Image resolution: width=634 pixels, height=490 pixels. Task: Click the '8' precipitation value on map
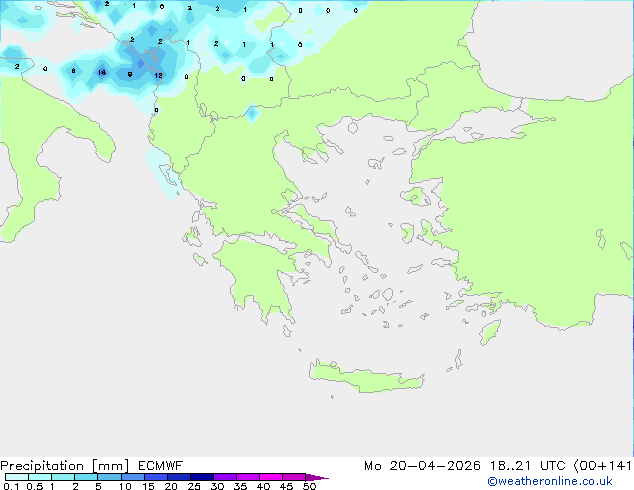pos(73,71)
